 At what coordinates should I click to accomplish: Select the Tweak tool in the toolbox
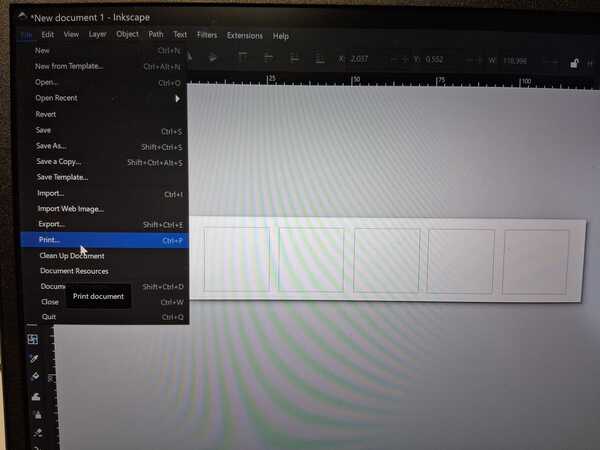[x=36, y=396]
